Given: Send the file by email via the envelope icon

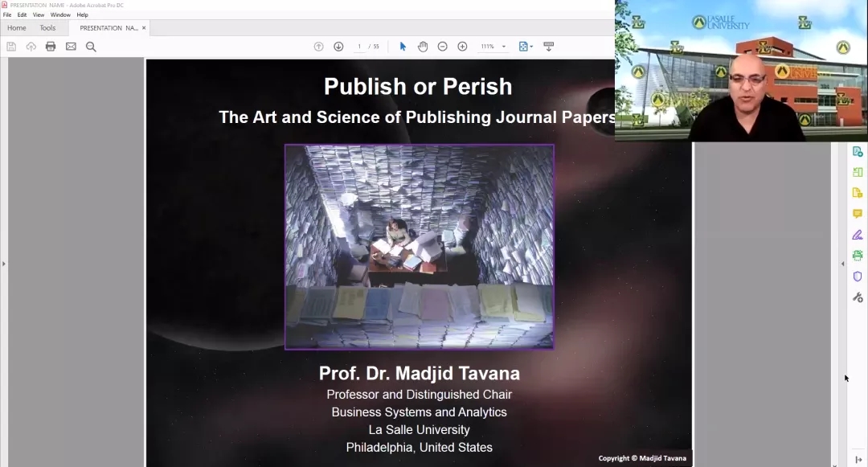Looking at the screenshot, I should 71,47.
